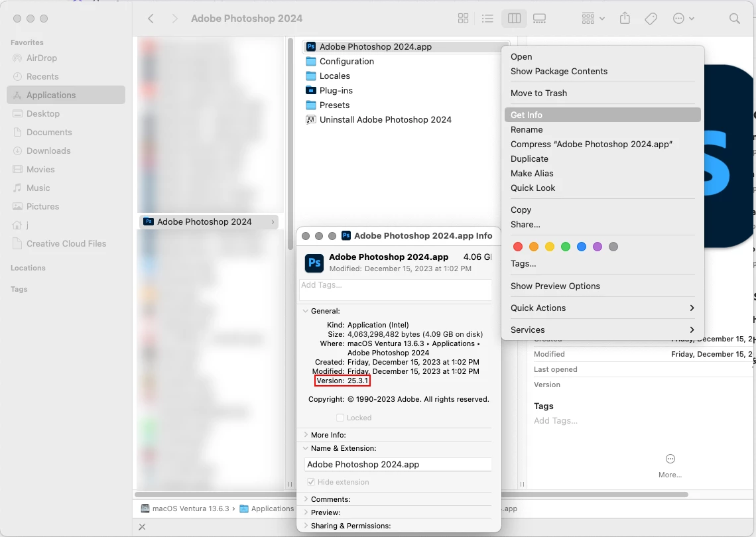The height and width of the screenshot is (537, 756).
Task: Click the Add Tags field in Info window
Action: pos(395,290)
